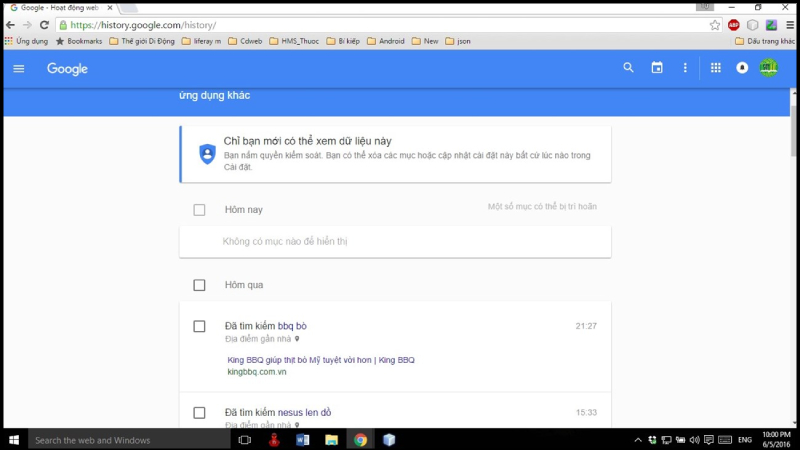Bookmark this page with star icon

(x=715, y=25)
